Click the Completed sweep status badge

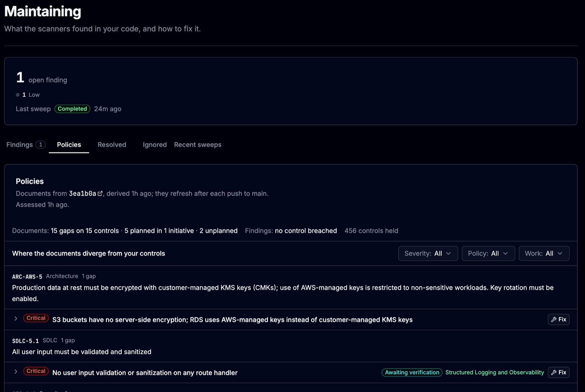coord(72,109)
